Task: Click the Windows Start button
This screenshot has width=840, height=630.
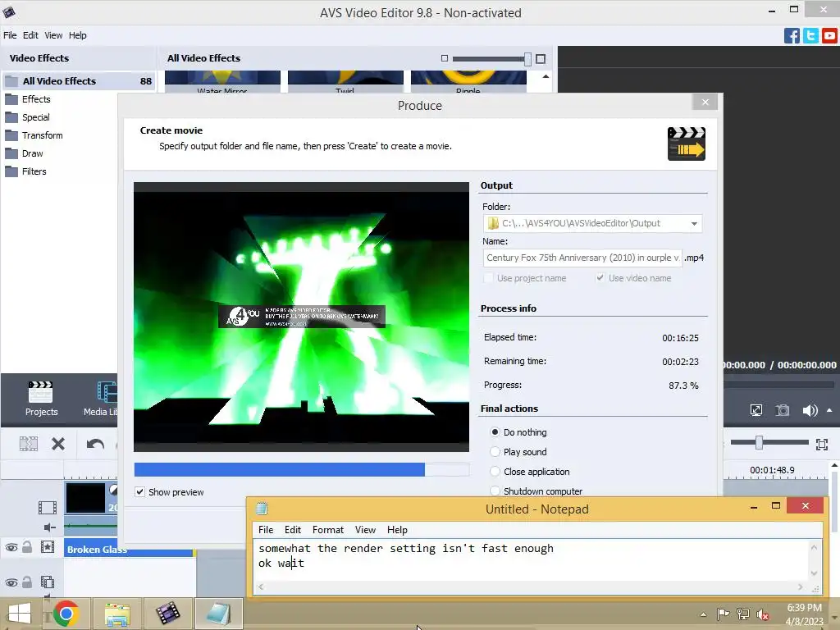Action: (20, 614)
